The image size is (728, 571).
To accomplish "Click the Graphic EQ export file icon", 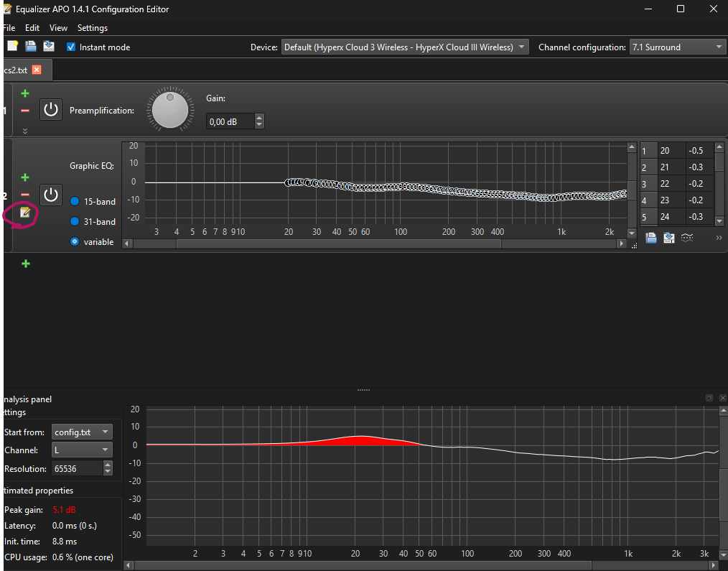I will (x=668, y=238).
